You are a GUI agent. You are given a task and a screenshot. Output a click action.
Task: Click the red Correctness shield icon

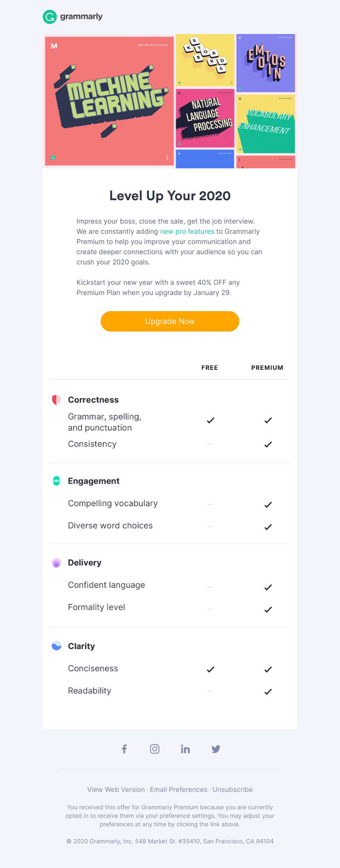click(x=56, y=400)
